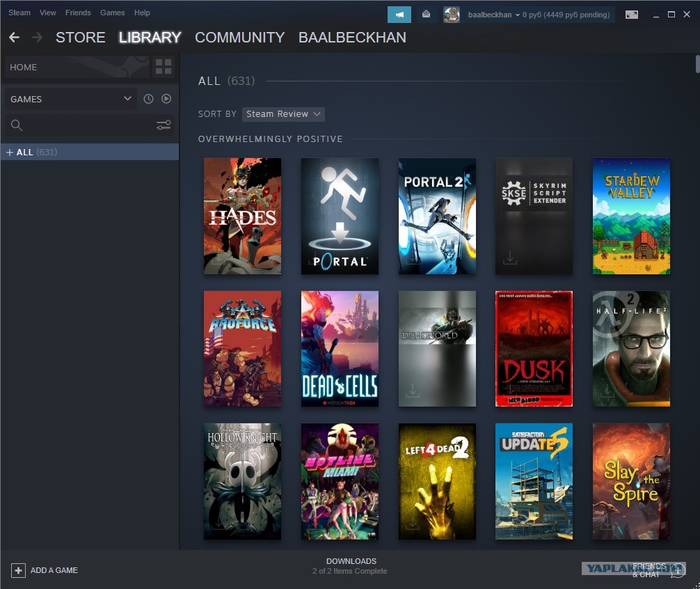Select the Satisfactory Update 5 cover
This screenshot has width=700, height=589.
coord(534,481)
